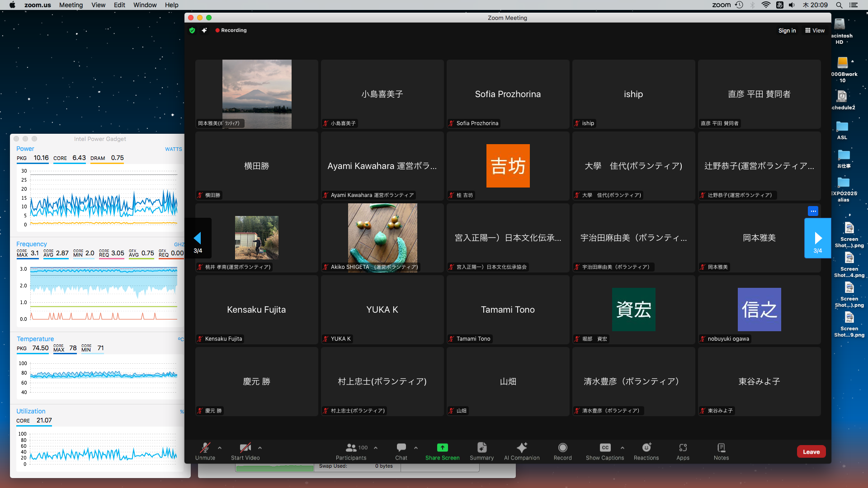
Task: Open the meeting Summary icon
Action: [481, 448]
